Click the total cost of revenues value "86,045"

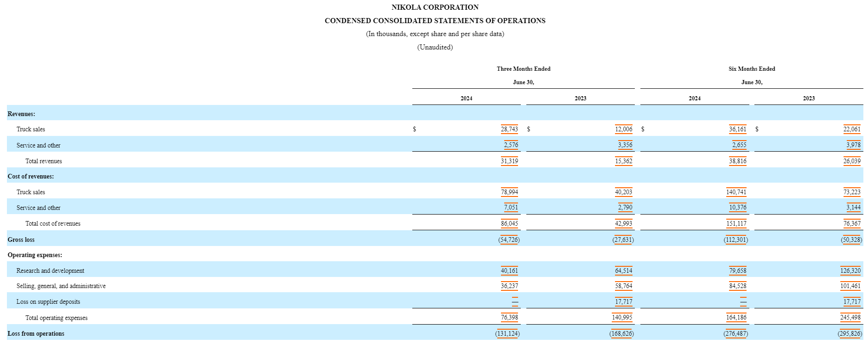click(509, 224)
